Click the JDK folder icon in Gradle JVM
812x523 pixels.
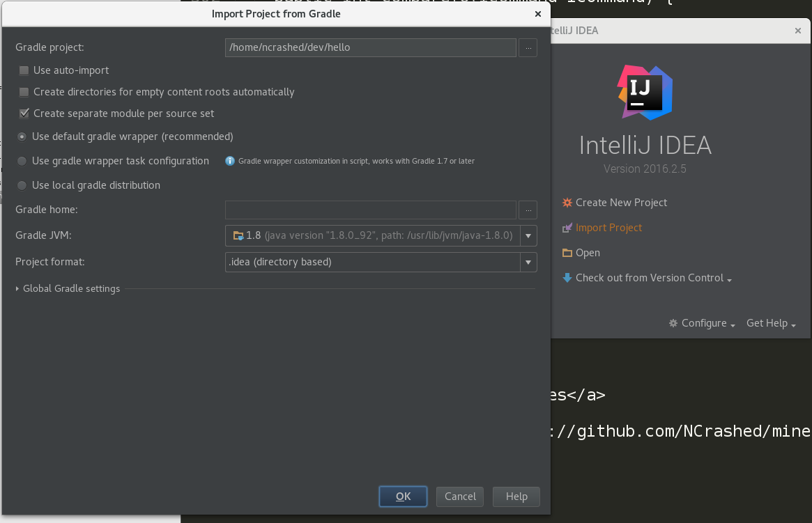[238, 236]
